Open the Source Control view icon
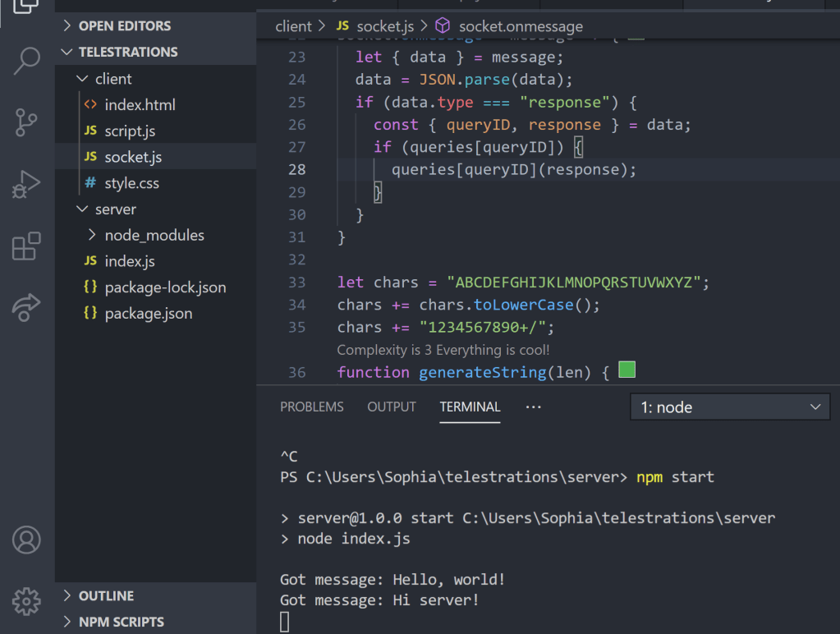The width and height of the screenshot is (840, 634). pyautogui.click(x=26, y=123)
